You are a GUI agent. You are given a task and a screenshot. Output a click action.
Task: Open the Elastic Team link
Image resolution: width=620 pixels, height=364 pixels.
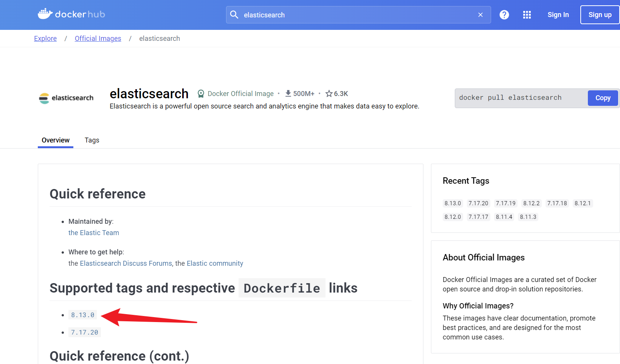click(x=94, y=233)
